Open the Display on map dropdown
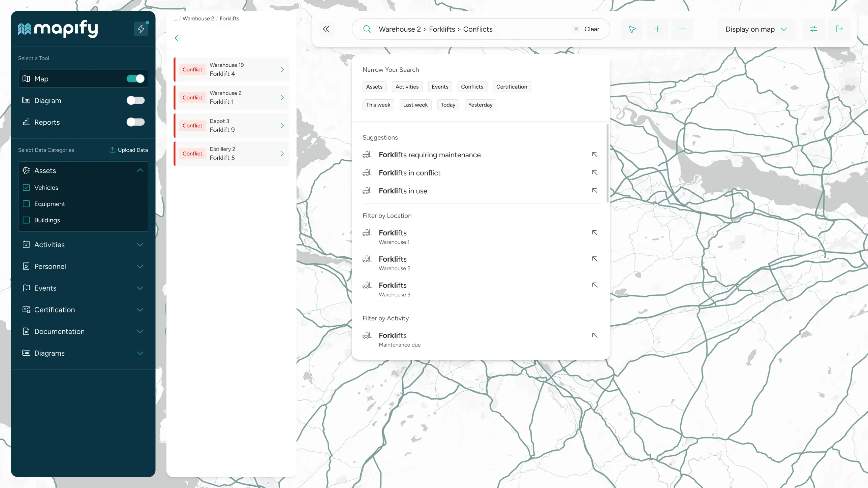Viewport: 868px width, 488px height. pyautogui.click(x=756, y=29)
